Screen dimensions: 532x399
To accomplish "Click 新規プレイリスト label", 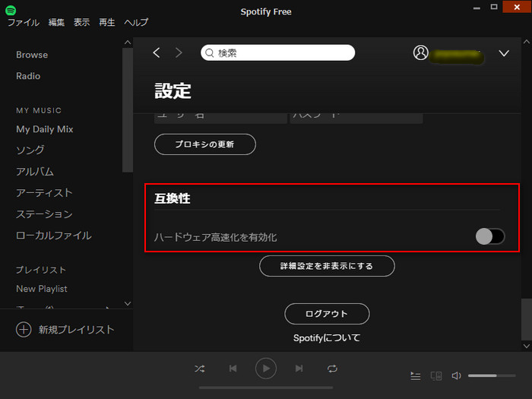I will pyautogui.click(x=76, y=329).
